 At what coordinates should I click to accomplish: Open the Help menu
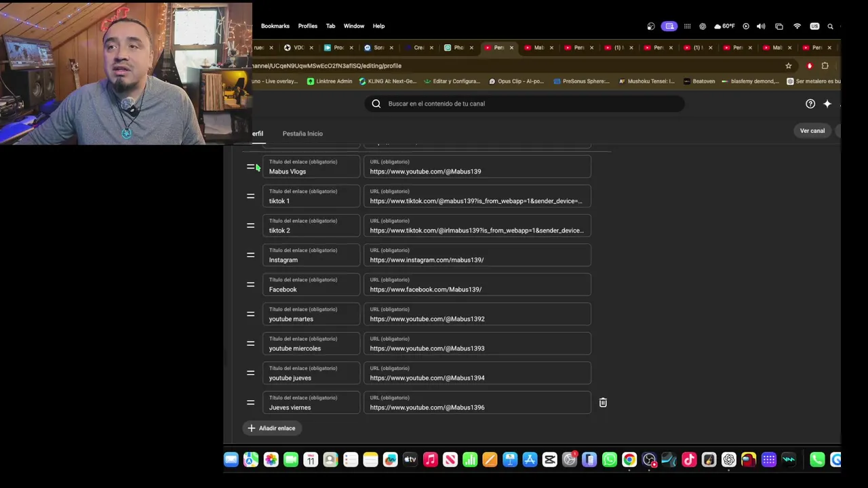click(x=378, y=26)
